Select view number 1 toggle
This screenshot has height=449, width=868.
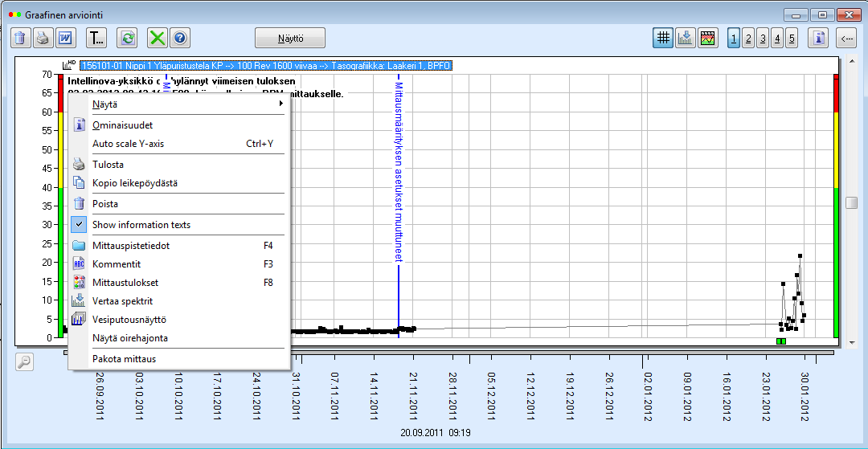pos(734,39)
